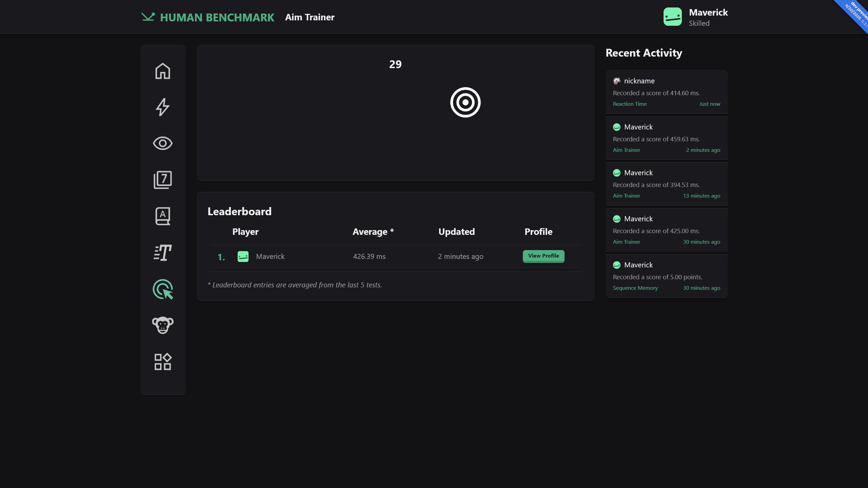This screenshot has width=868, height=488.
Task: Click the Player column header
Action: (x=245, y=232)
